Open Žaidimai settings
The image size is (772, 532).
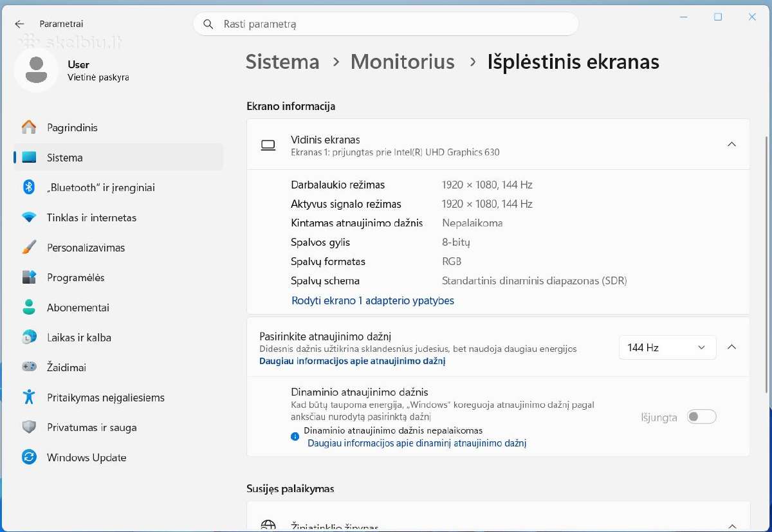tap(118, 367)
